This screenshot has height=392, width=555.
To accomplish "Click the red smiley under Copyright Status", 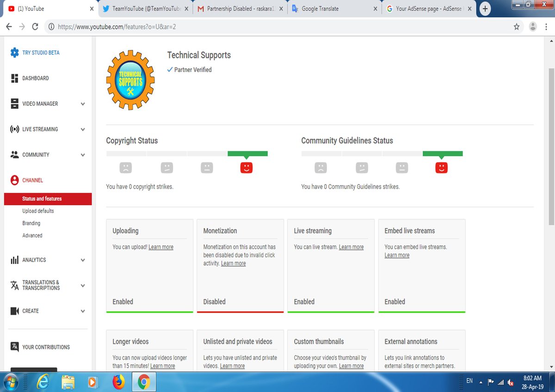I will pyautogui.click(x=247, y=167).
